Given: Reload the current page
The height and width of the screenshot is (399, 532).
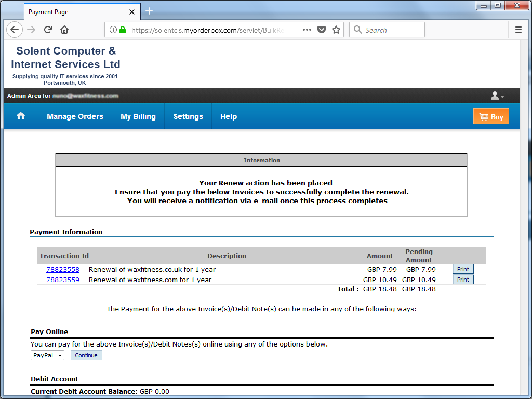Looking at the screenshot, I should click(48, 30).
